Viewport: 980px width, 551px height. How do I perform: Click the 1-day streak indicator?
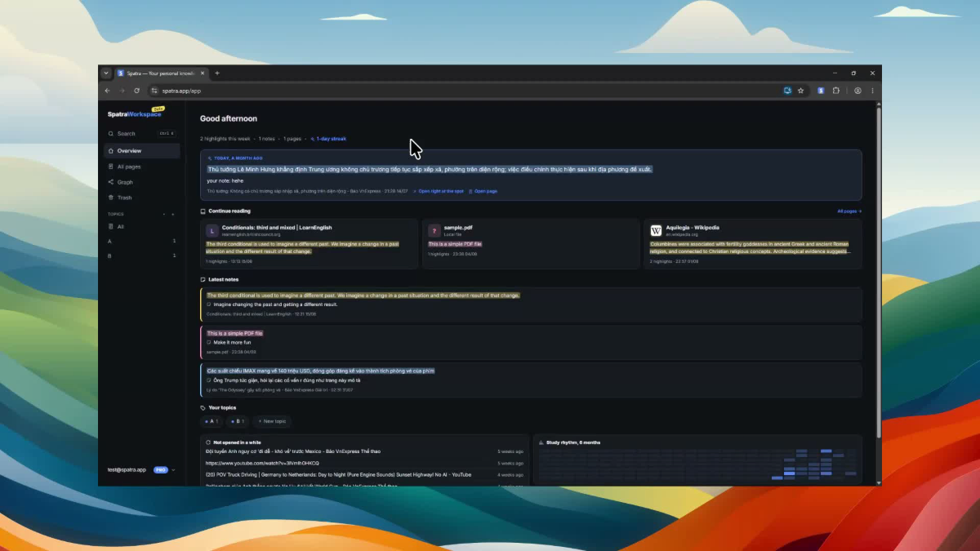coord(328,139)
